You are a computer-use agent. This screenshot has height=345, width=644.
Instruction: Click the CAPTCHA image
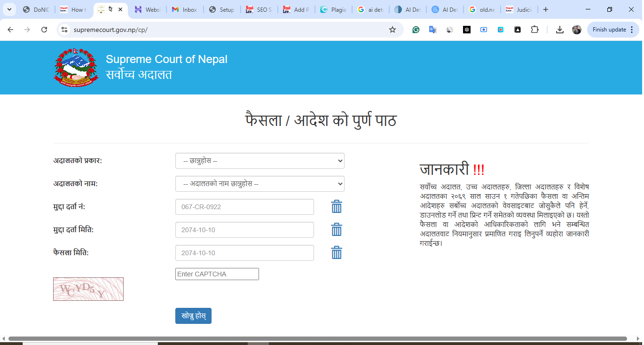point(88,289)
